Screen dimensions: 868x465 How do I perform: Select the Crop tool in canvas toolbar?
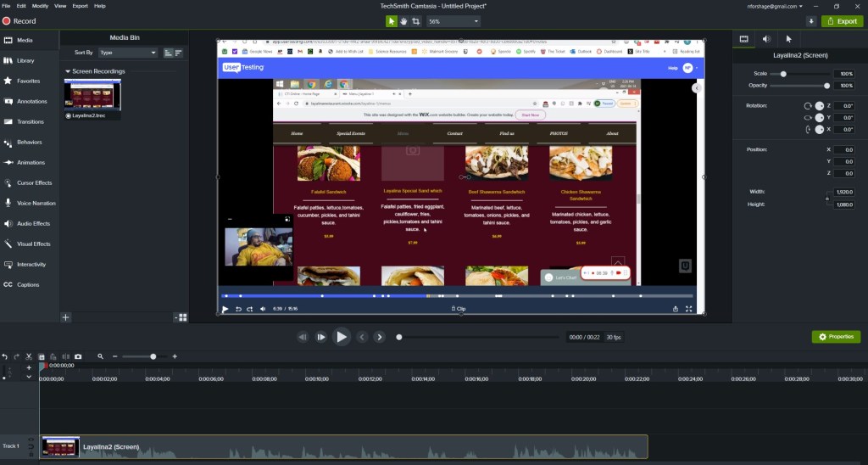click(415, 21)
